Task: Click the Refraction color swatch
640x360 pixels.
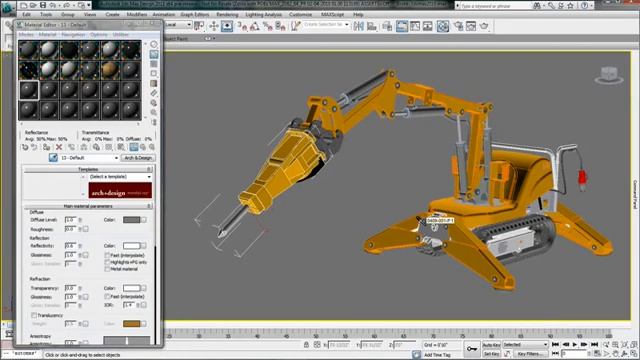Action: 131,288
